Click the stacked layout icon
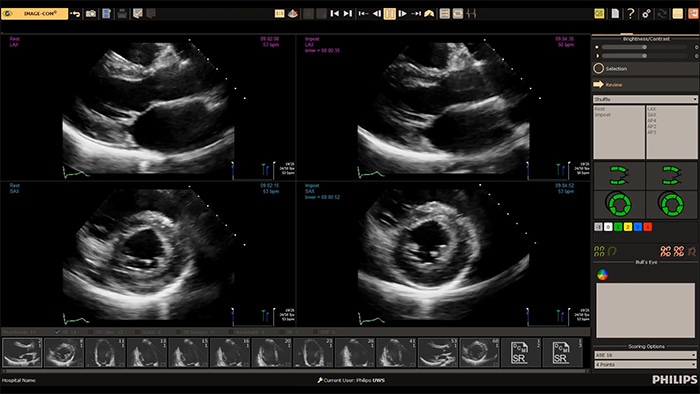 (445, 14)
